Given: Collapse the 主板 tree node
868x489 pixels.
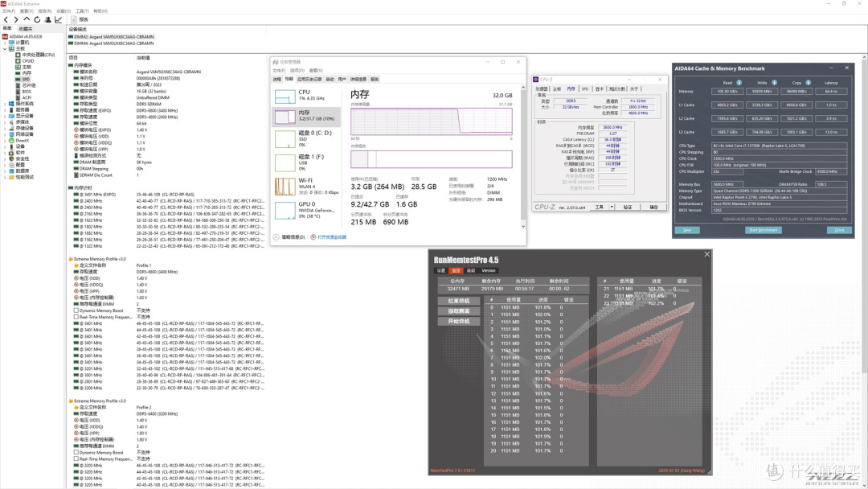Looking at the screenshot, I should coord(6,49).
